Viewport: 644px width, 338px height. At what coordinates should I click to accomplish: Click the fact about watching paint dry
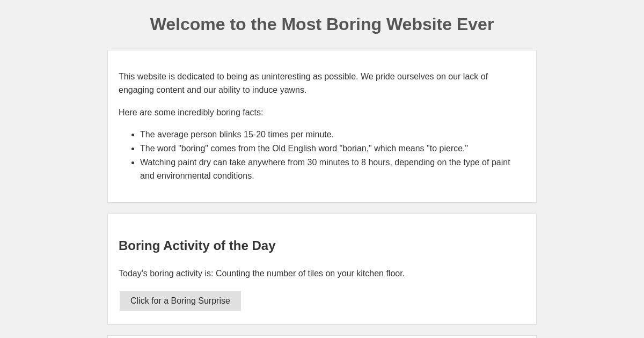point(325,163)
